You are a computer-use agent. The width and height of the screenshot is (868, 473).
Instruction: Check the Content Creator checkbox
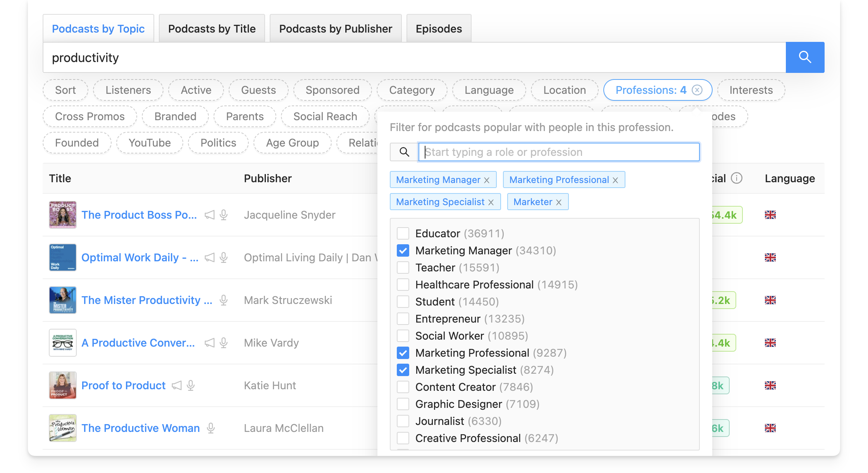[403, 387]
